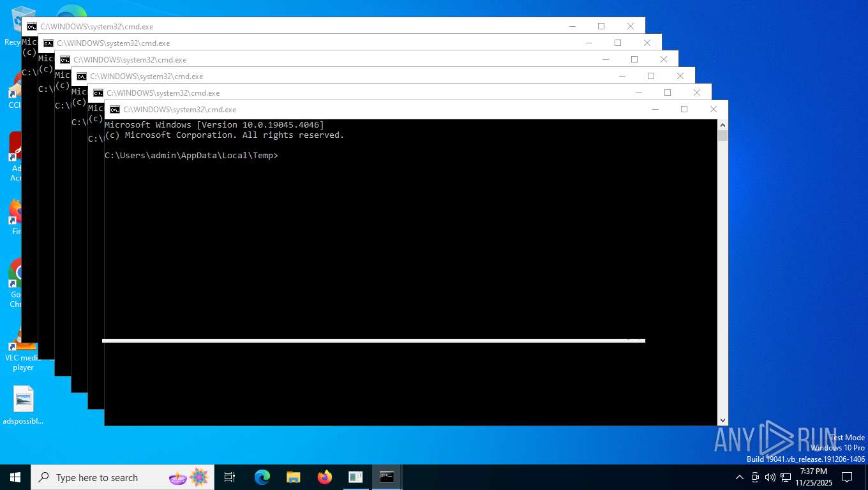Open the volume control in the tray
The height and width of the screenshot is (490, 868).
(x=770, y=477)
